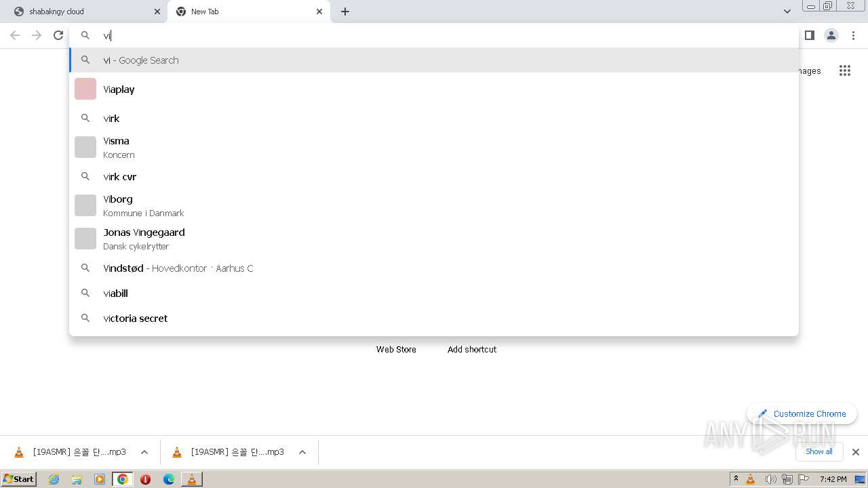Open the Action Center flag icon
The width and height of the screenshot is (868, 488).
click(x=804, y=479)
